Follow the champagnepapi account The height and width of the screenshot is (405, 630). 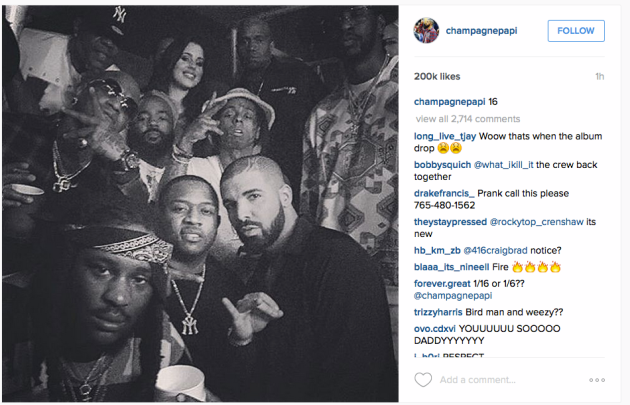[x=576, y=31]
